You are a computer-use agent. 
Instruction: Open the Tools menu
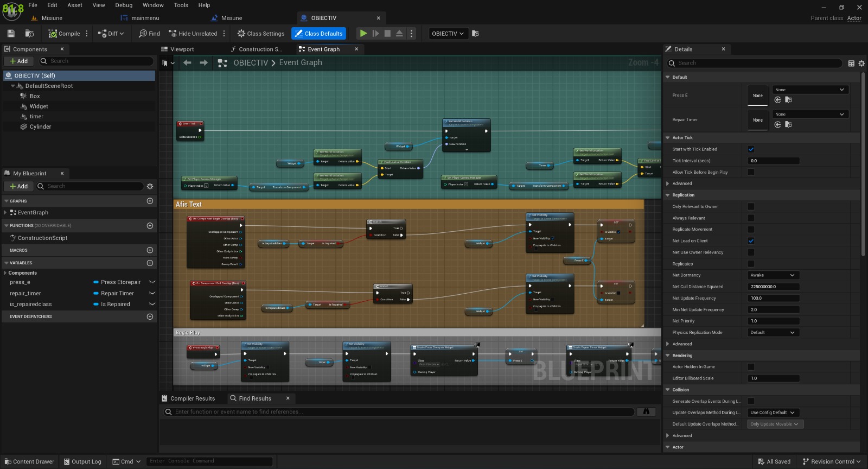[x=181, y=5]
